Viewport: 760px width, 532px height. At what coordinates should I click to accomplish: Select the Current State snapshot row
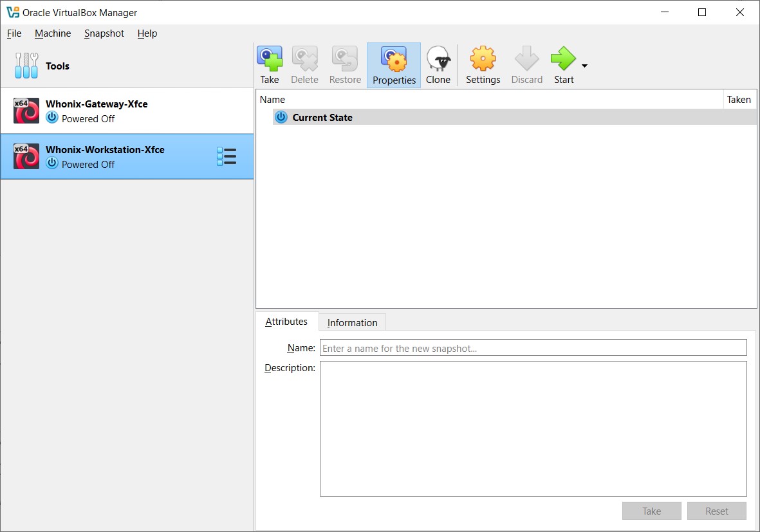coord(322,117)
